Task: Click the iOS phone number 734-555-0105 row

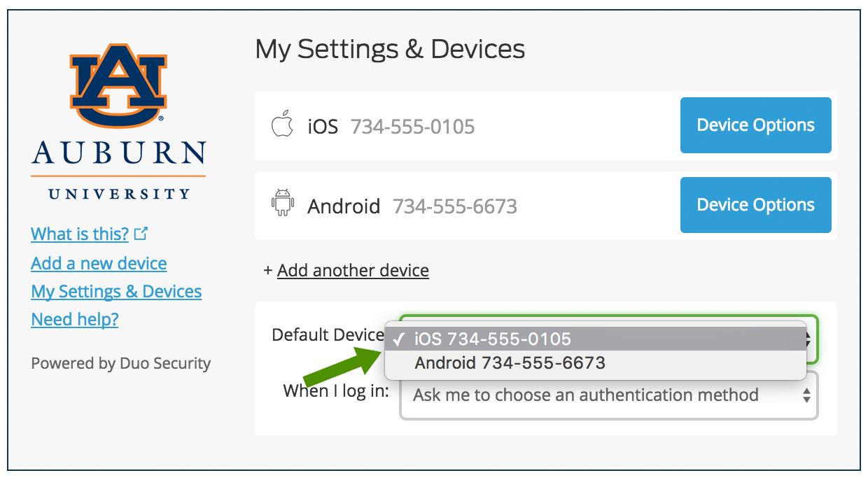Action: tap(412, 127)
